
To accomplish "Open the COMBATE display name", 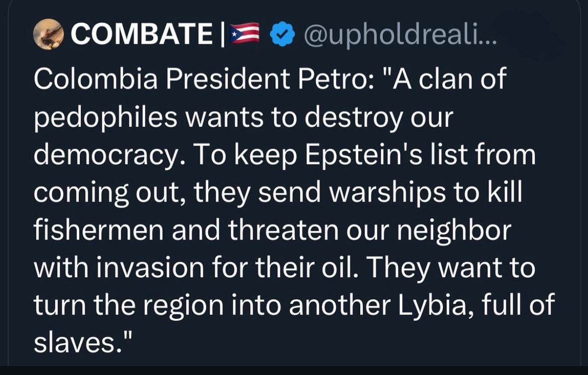I will pos(142,35).
